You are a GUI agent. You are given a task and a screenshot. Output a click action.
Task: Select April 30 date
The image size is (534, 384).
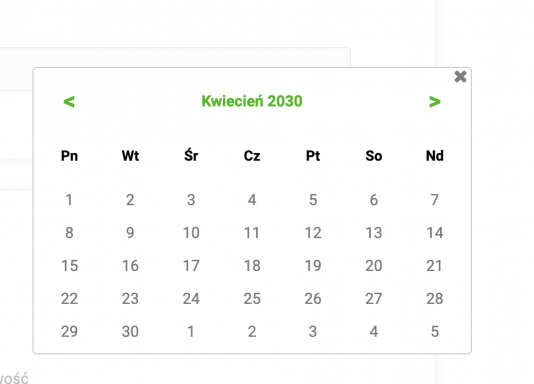(130, 332)
